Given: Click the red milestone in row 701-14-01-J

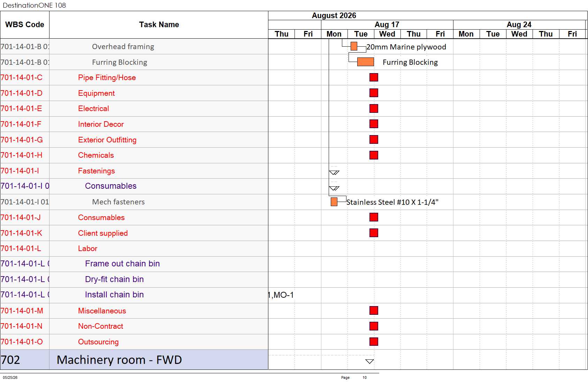Looking at the screenshot, I should point(374,217).
